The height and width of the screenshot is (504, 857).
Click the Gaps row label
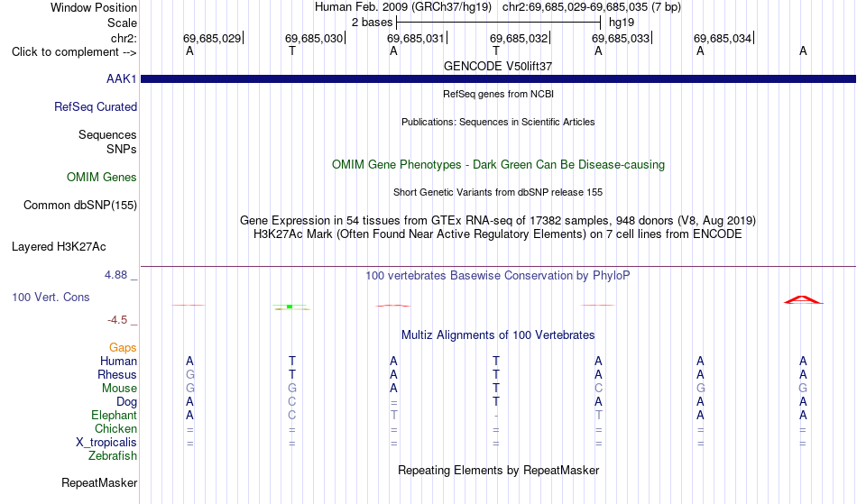[123, 348]
